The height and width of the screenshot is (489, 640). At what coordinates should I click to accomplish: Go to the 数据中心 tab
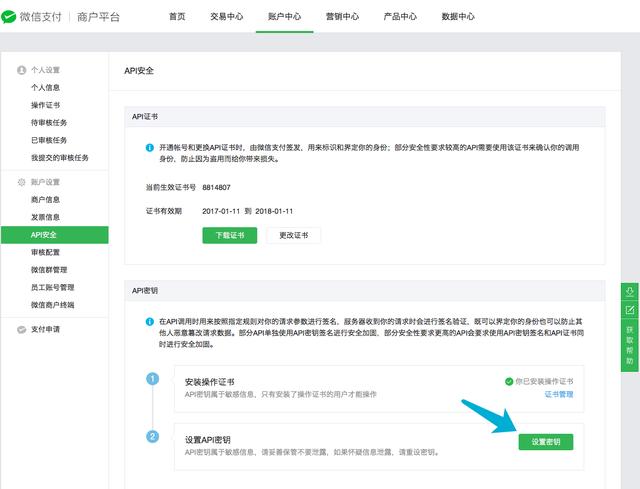click(458, 17)
